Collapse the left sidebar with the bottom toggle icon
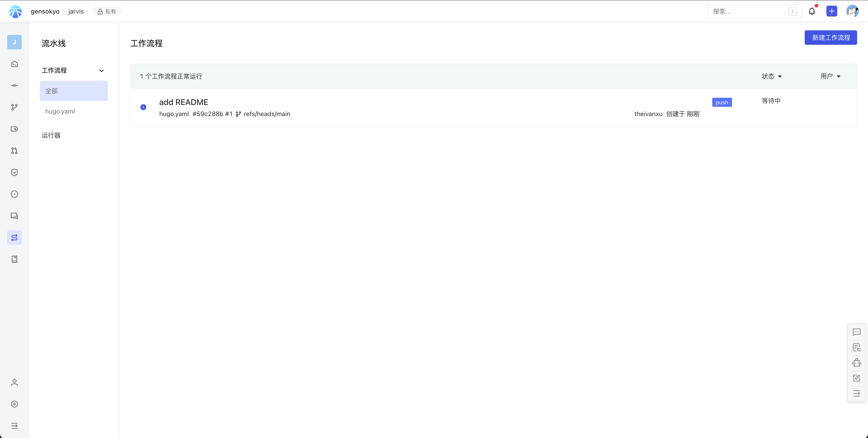This screenshot has height=438, width=868. 14,426
